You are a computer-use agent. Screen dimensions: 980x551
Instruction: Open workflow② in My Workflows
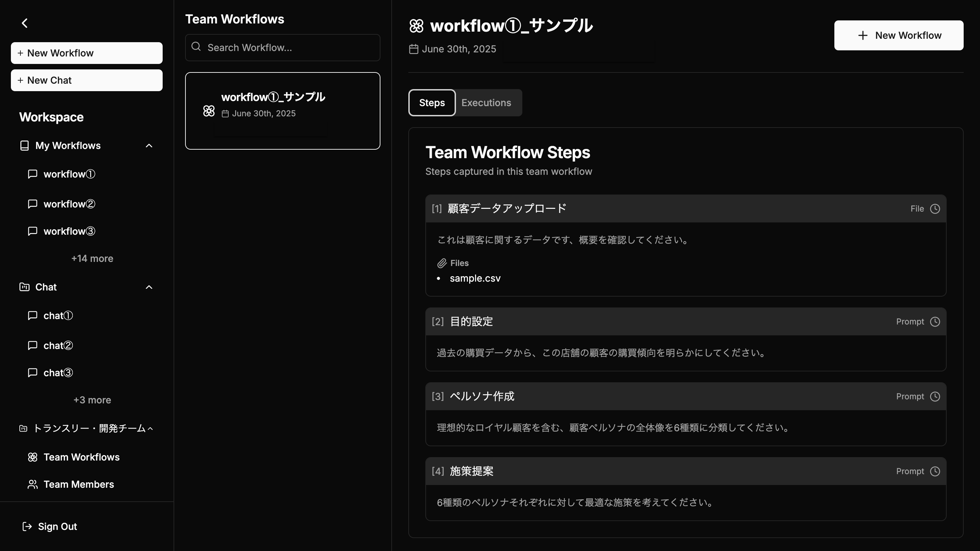pos(69,204)
